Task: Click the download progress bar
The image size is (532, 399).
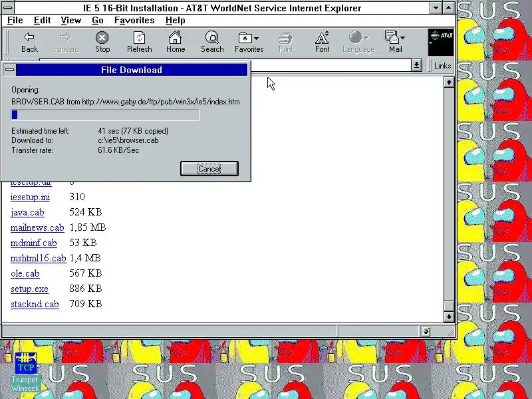Action: [x=105, y=114]
